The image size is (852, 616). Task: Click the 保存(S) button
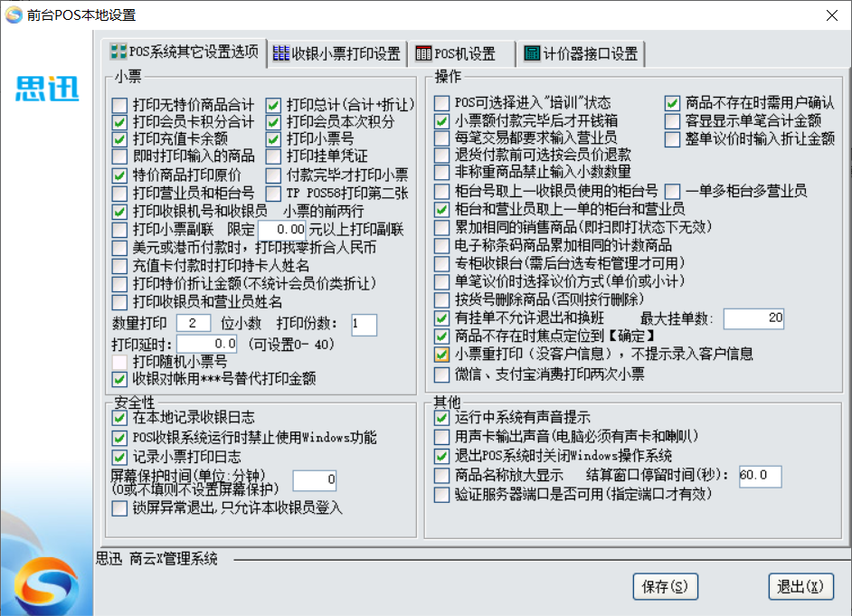click(665, 586)
